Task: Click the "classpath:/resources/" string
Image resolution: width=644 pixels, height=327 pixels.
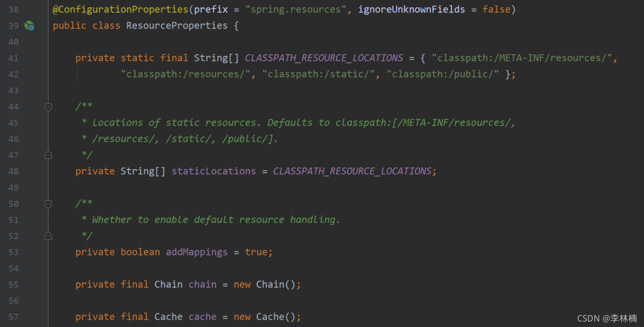Action: click(185, 74)
